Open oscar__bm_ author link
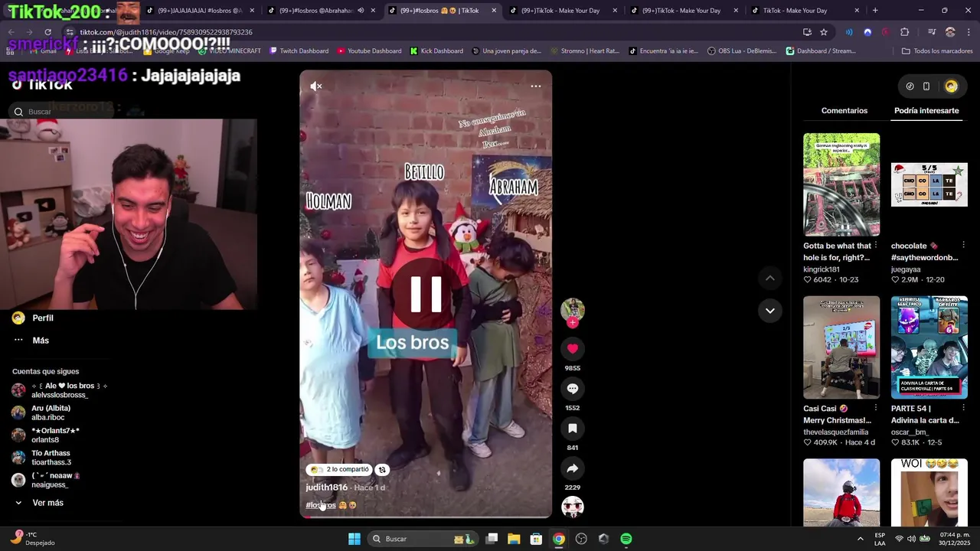 (911, 432)
